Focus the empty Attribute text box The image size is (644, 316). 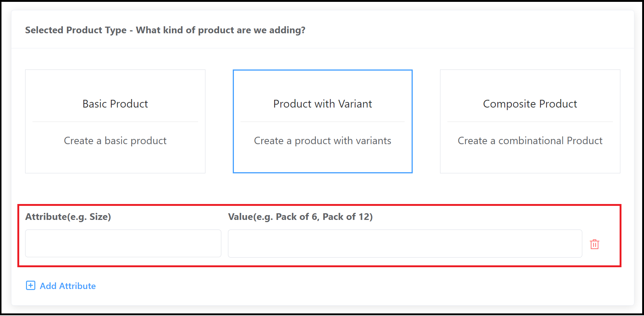[123, 243]
